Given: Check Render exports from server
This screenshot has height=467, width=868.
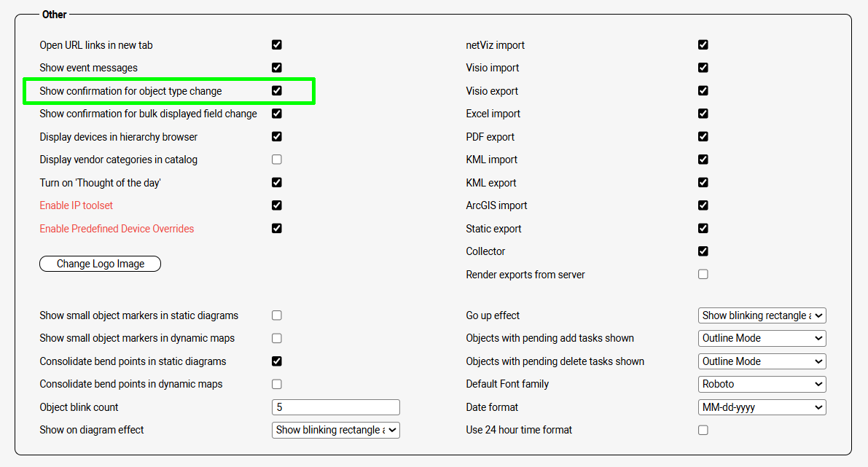Looking at the screenshot, I should click(x=703, y=275).
